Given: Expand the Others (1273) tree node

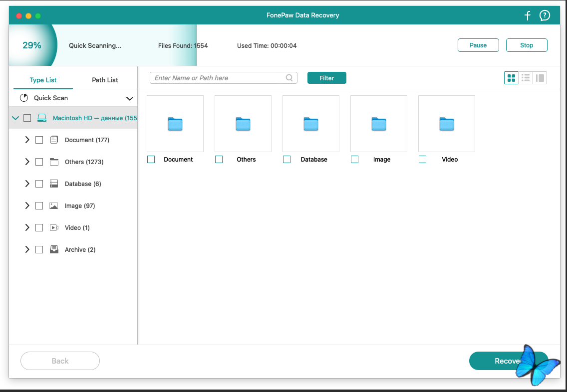Looking at the screenshot, I should click(27, 162).
